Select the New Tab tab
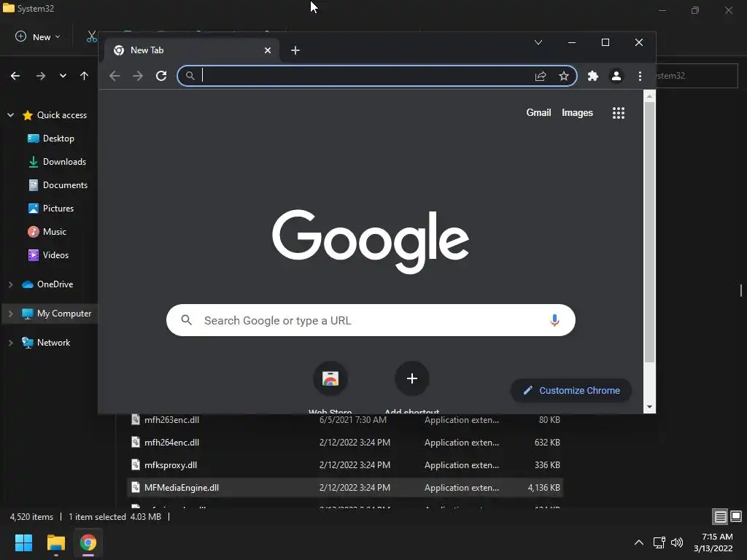Screen dimensions: 747x560 pyautogui.click(x=192, y=50)
